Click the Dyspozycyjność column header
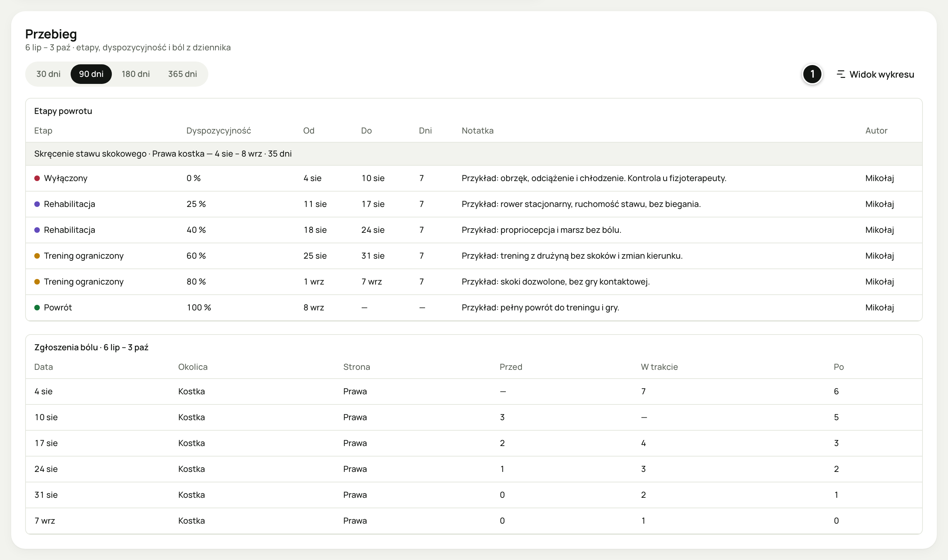The image size is (948, 560). [x=218, y=131]
